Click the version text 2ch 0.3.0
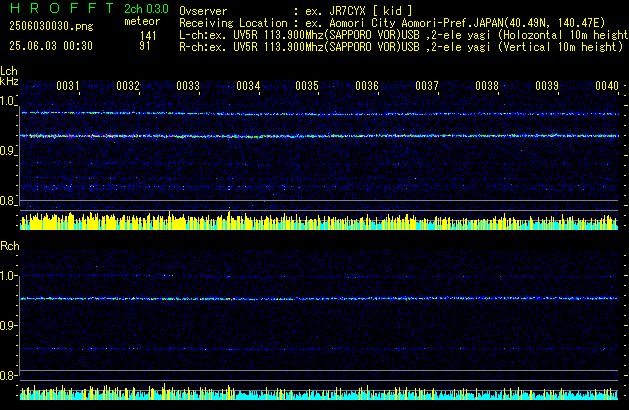629x410 pixels. [x=146, y=9]
